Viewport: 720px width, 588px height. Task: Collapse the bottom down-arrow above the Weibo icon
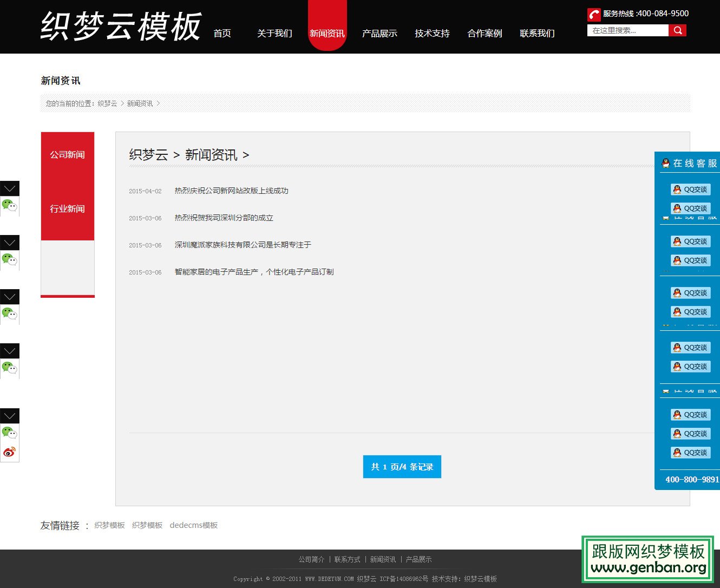point(10,415)
